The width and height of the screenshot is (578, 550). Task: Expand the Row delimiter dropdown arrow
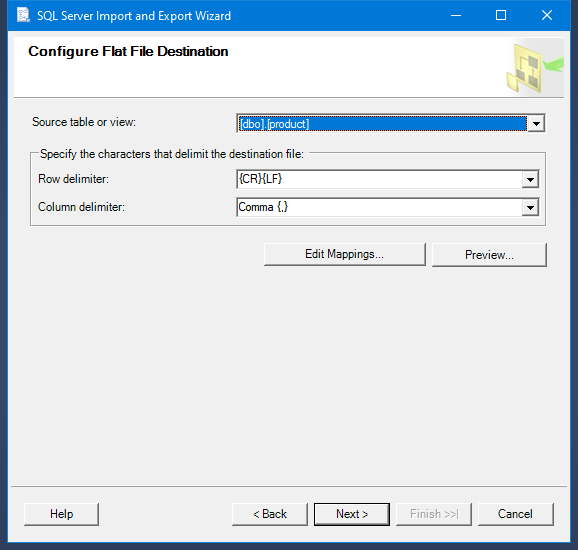tap(530, 180)
